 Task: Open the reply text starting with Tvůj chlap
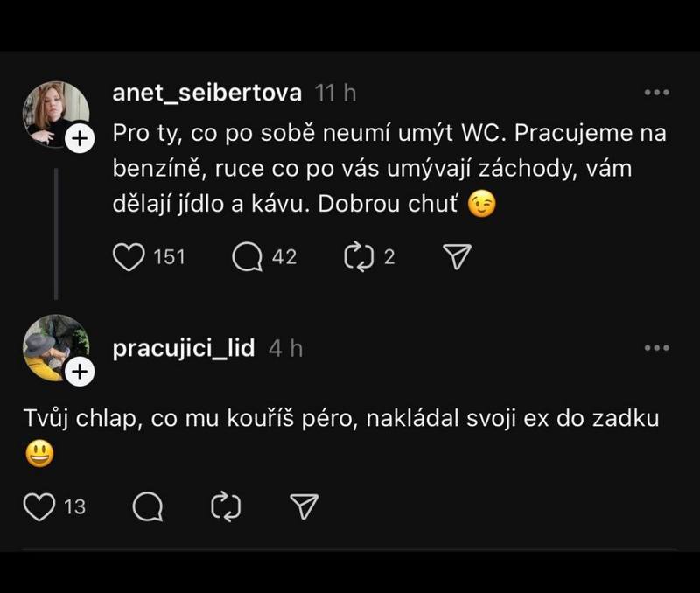339,419
